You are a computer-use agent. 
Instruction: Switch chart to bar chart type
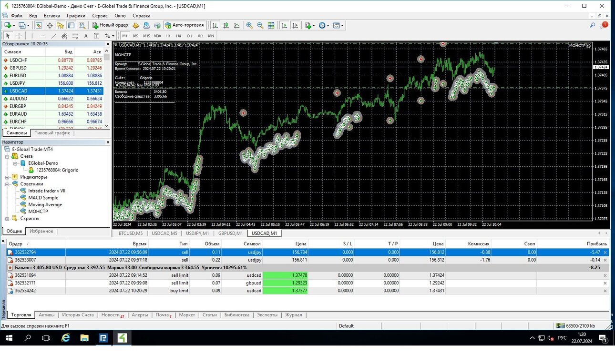(x=215, y=25)
